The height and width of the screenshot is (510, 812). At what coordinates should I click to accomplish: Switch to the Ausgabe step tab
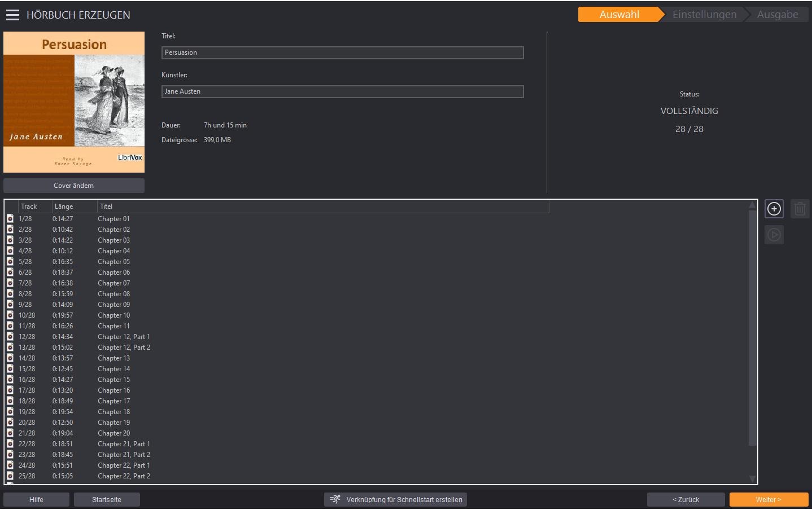(x=778, y=15)
